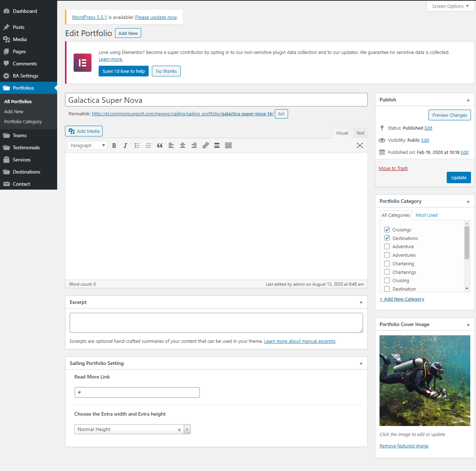Screen dimensions: 476x471
Task: Open the Paragraph format dropdown
Action: coord(88,146)
